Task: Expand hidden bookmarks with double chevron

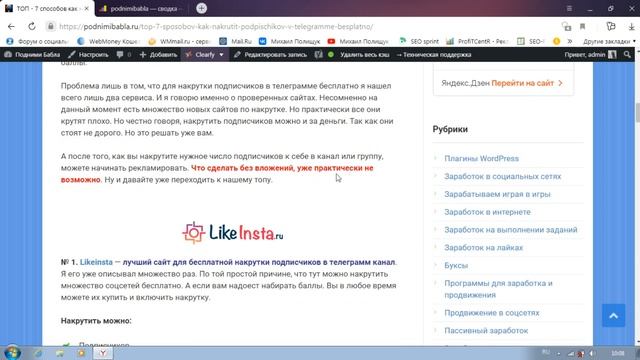Action: [x=570, y=41]
